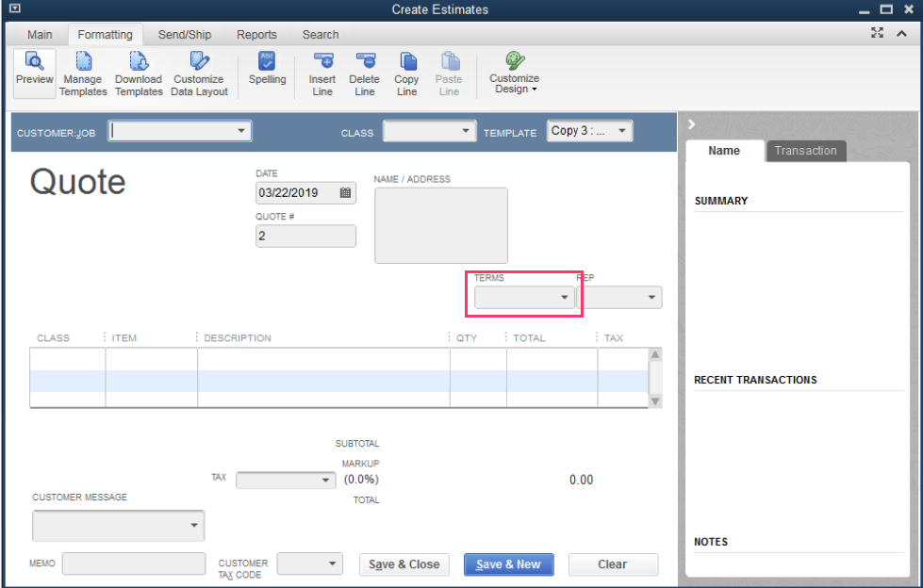Select the Formatting tab

(x=106, y=35)
